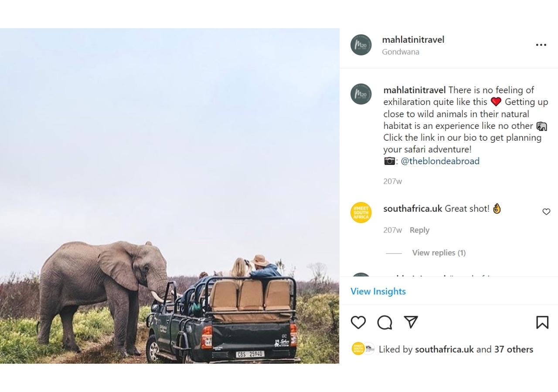Click mahlatinitravel avatar beside the caption
Viewport: 558px width, 392px height.
pos(361,94)
